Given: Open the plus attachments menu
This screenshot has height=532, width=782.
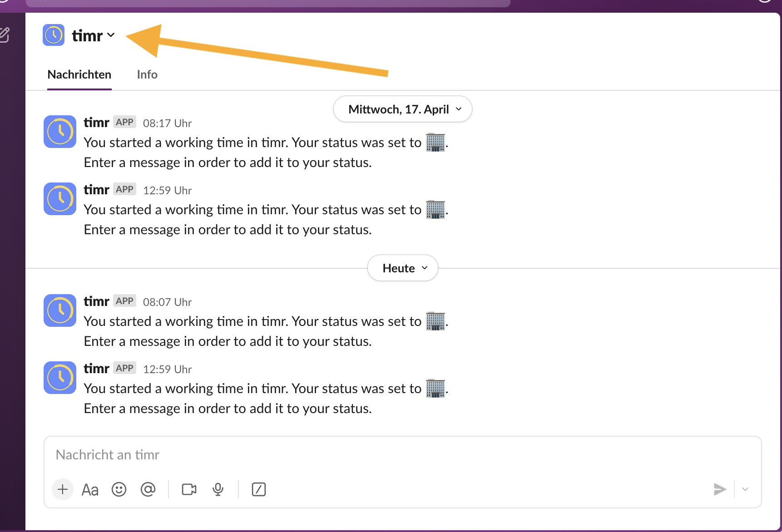Looking at the screenshot, I should tap(63, 489).
